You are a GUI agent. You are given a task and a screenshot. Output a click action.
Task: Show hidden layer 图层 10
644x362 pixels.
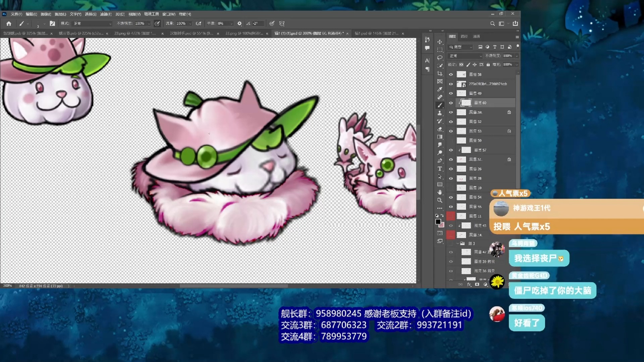(451, 188)
